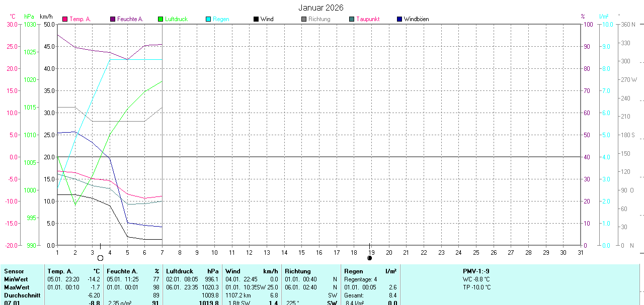Click the Regen l/m² table header

point(370,271)
